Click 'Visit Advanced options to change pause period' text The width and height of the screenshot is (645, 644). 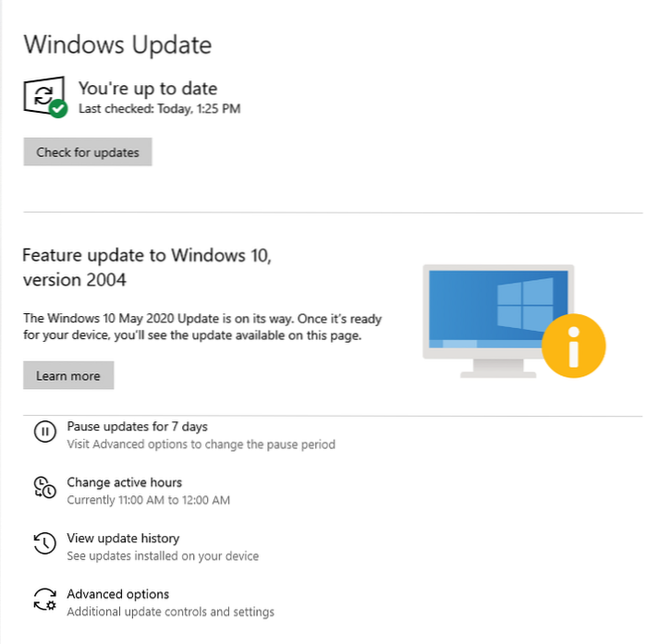201,444
